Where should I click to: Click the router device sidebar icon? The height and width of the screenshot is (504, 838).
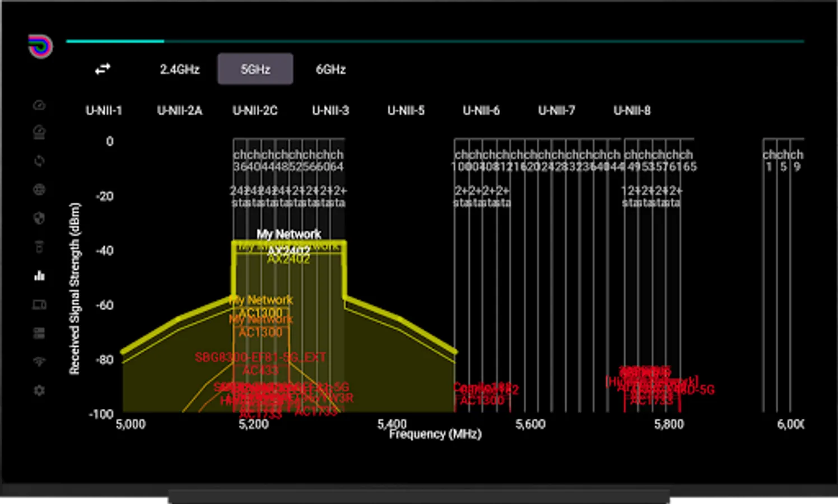[x=39, y=247]
